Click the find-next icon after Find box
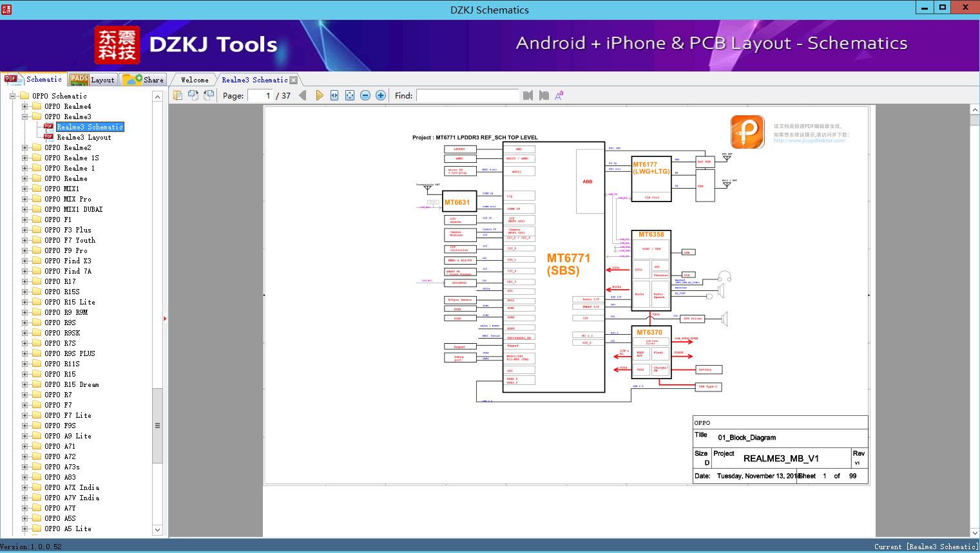Image resolution: width=980 pixels, height=553 pixels. click(544, 95)
